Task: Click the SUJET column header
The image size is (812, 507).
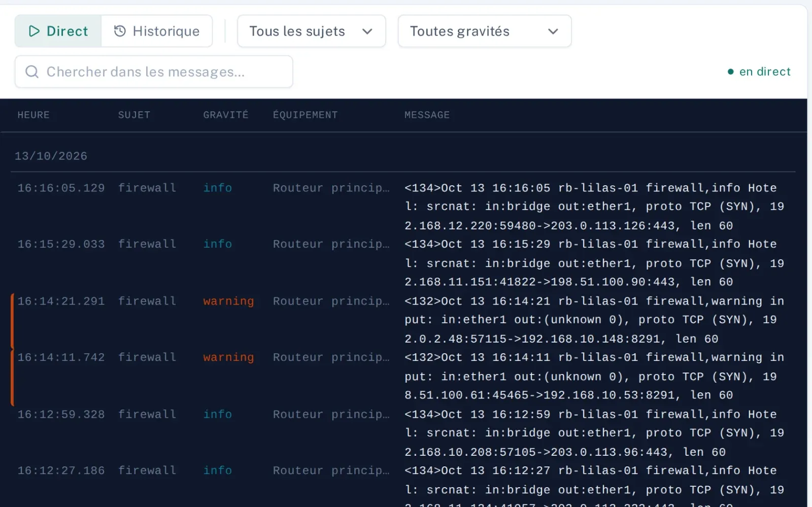Action: click(134, 115)
